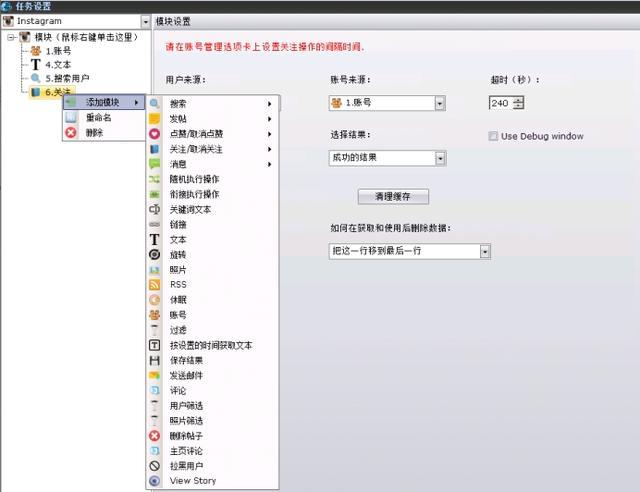Open the 把这一行移到最后一行 dropdown
Screen dimensions: 640x492
click(x=484, y=252)
